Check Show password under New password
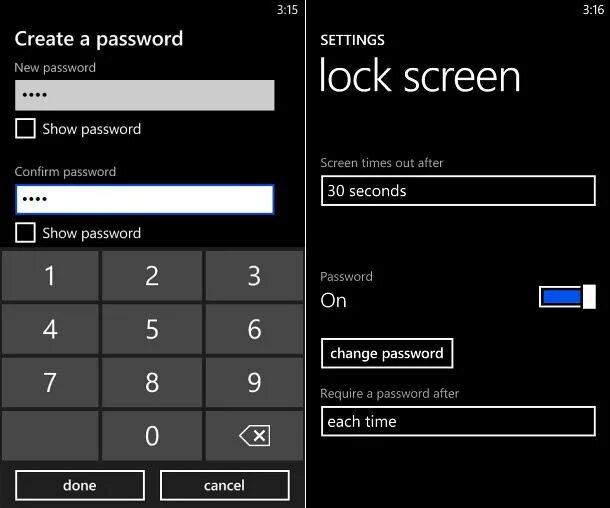 (x=25, y=128)
